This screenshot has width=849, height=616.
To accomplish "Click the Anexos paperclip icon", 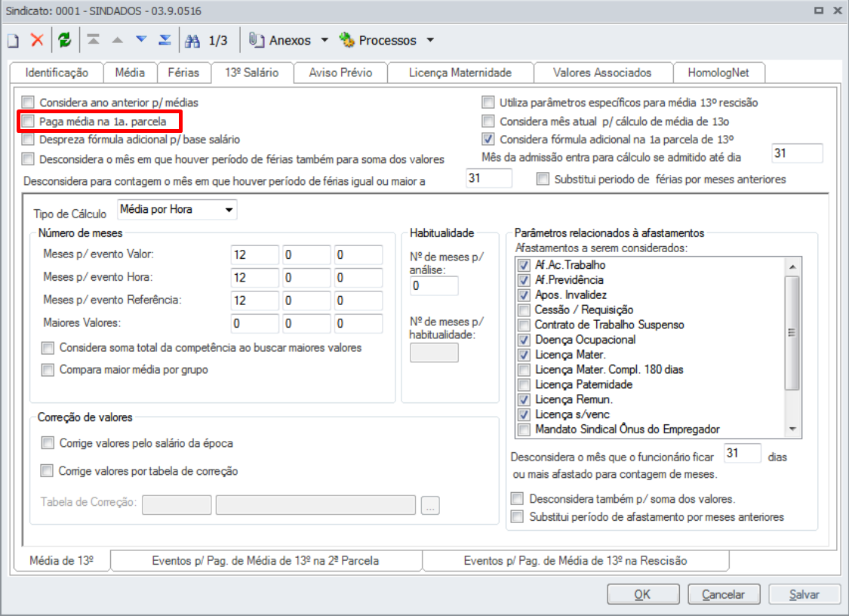I will [256, 39].
